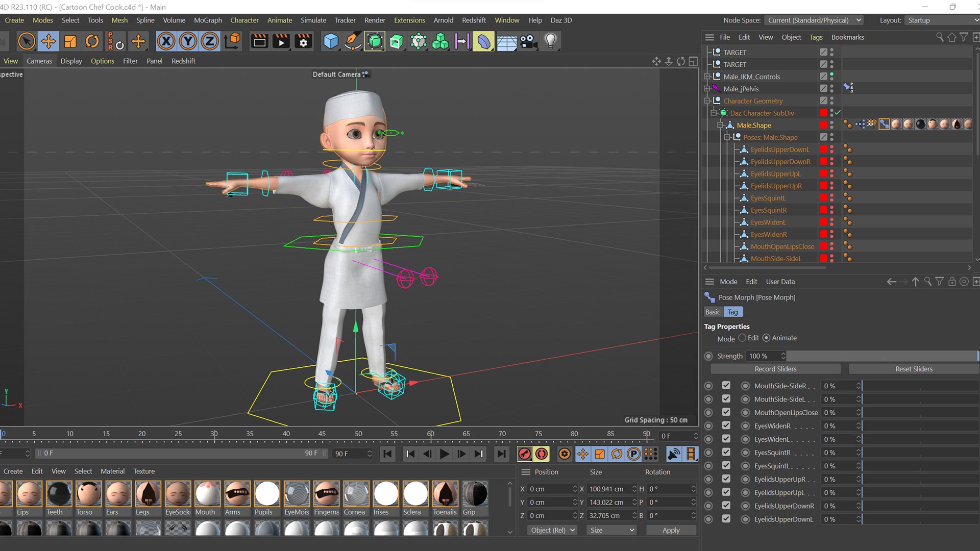
Task: Toggle Y axis lock icon
Action: (x=188, y=41)
